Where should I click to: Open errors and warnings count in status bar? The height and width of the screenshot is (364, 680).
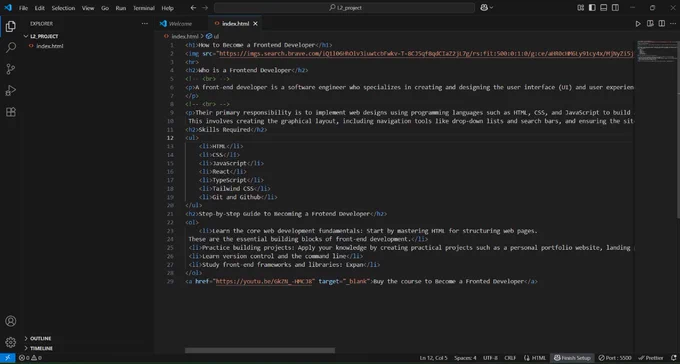click(x=30, y=358)
